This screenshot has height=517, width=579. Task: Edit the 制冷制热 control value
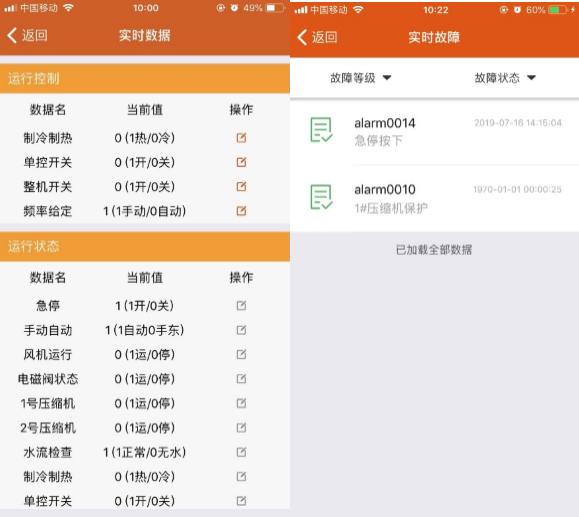241,138
